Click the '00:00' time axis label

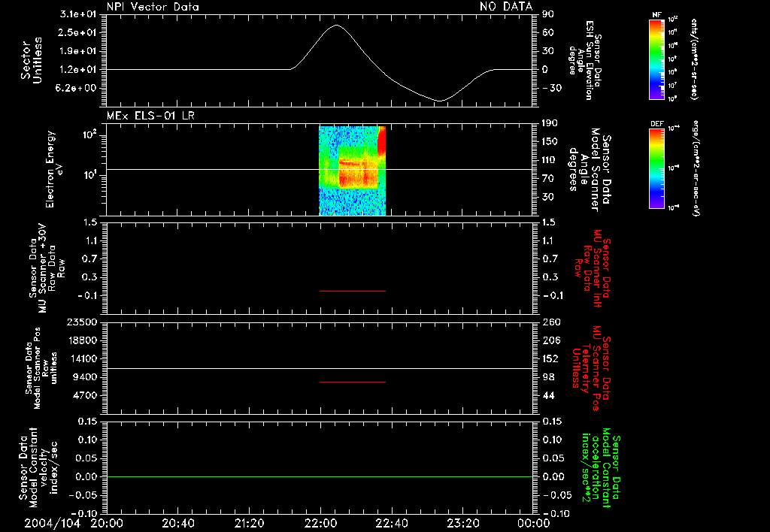534,523
